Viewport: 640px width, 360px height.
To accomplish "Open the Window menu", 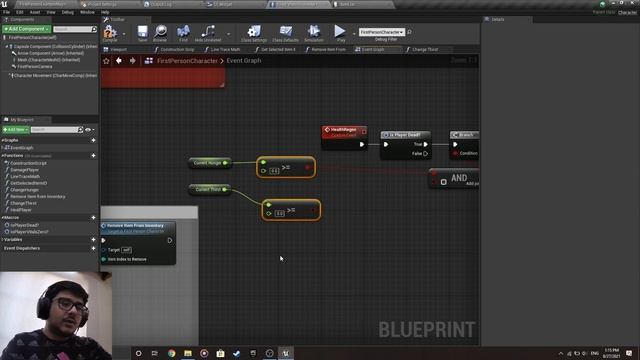I will (x=87, y=12).
